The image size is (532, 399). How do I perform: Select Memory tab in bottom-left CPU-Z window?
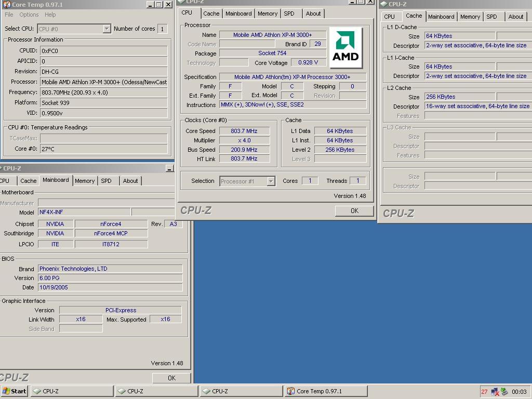pos(85,181)
